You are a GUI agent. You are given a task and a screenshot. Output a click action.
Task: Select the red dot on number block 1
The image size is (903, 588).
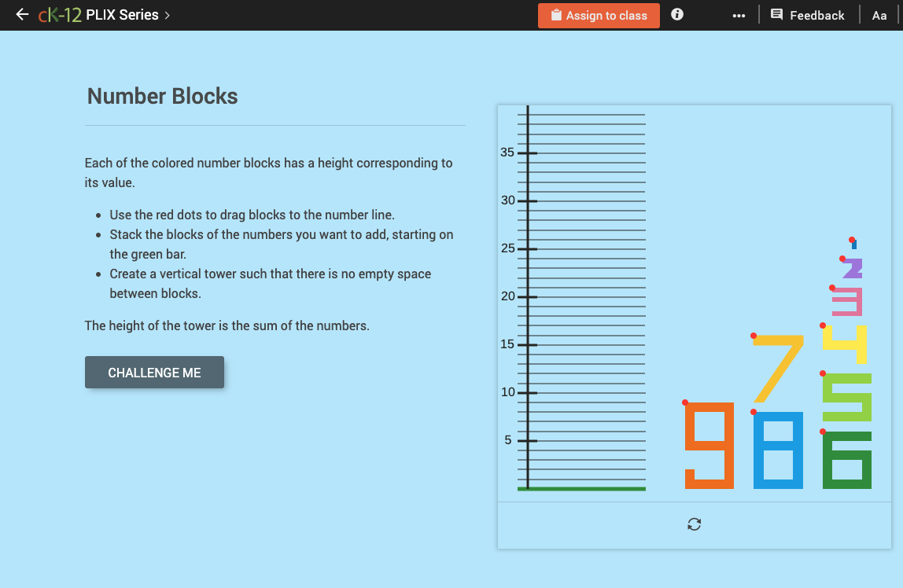pos(851,240)
